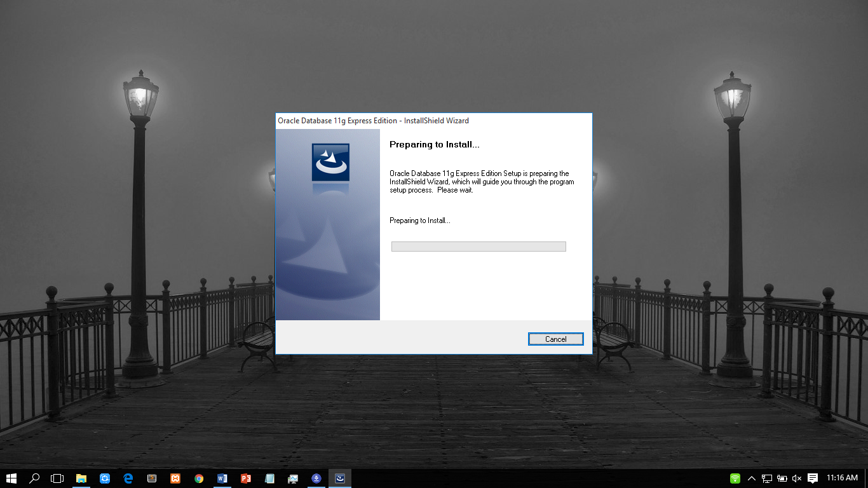
Task: Open the green Wi-Fi hotspot tray icon
Action: pyautogui.click(x=735, y=478)
